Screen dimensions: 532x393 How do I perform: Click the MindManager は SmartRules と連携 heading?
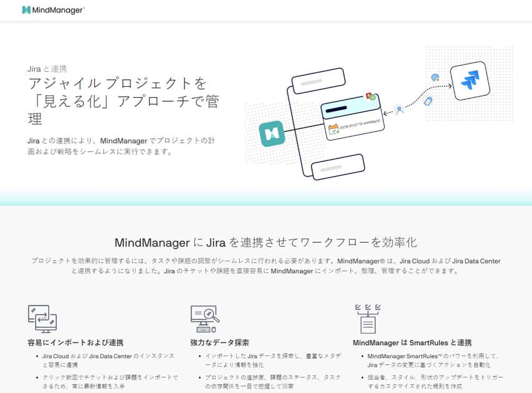point(411,342)
